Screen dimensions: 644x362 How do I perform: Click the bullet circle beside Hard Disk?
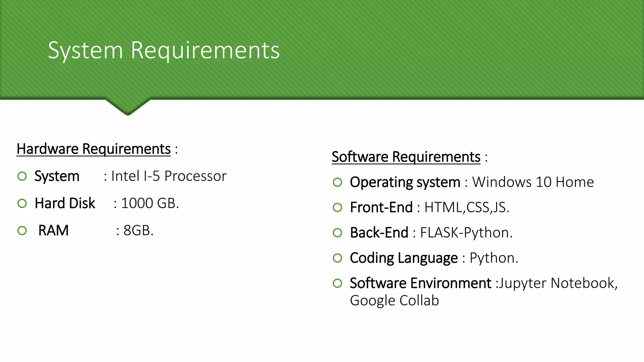22,204
